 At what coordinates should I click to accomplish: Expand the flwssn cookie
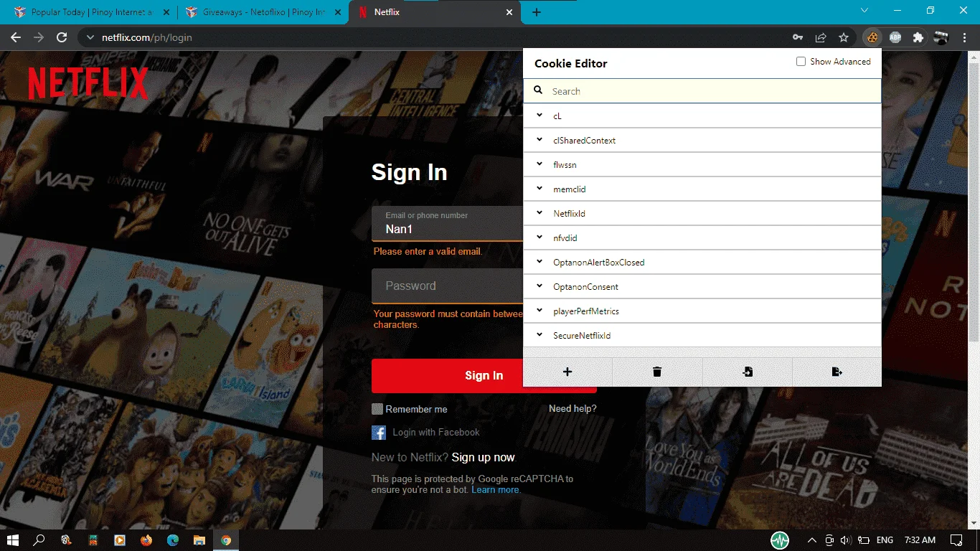coord(702,164)
